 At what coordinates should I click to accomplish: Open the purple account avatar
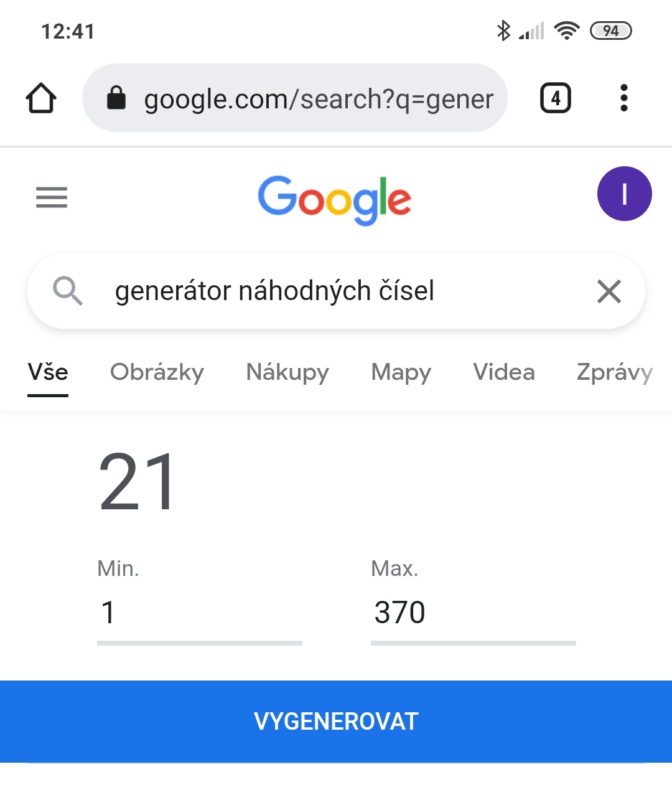click(624, 194)
